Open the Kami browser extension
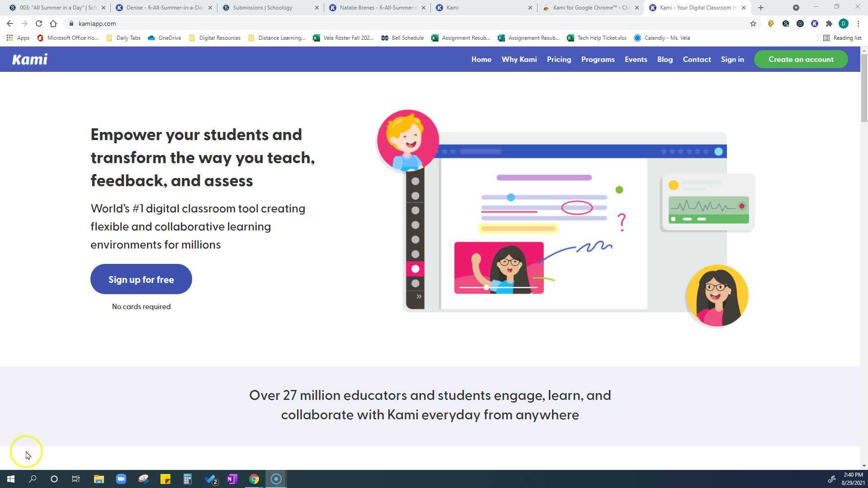This screenshot has width=868, height=488. click(x=815, y=23)
